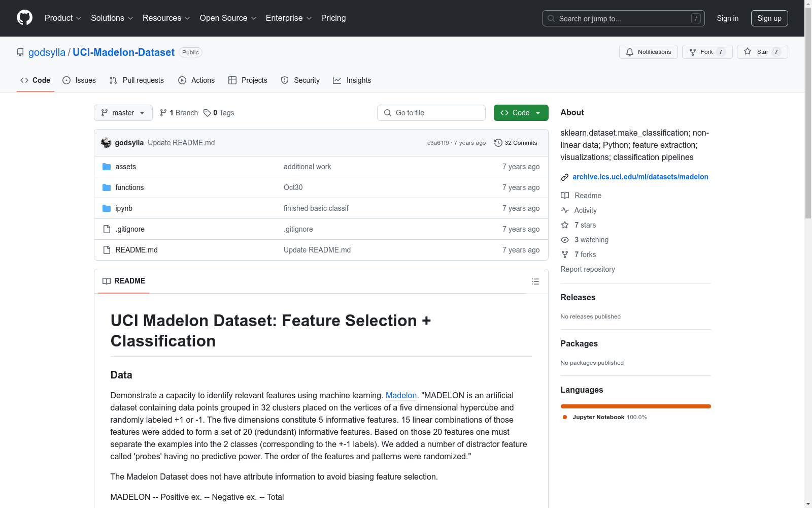
Task: Switch to the Insights tab
Action: 352,80
